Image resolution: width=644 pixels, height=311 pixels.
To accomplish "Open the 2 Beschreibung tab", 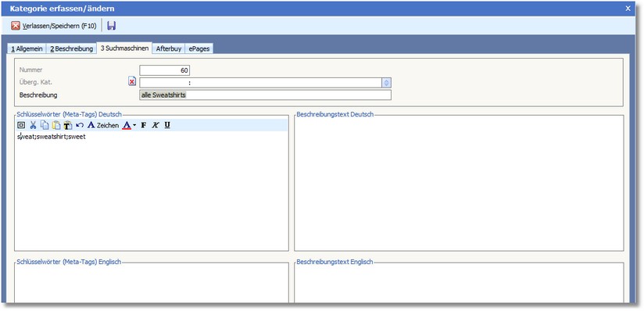I will (71, 49).
